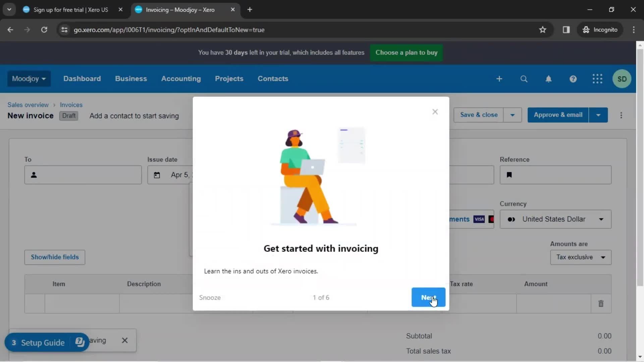Open the tab search dropdown

(9, 10)
